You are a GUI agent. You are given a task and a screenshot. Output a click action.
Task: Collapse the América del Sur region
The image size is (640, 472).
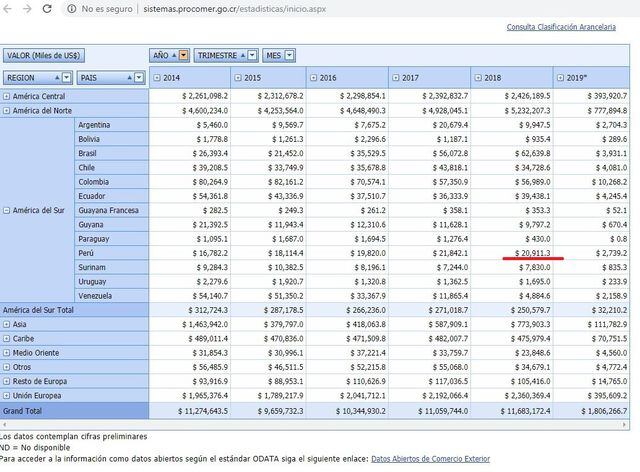tap(7, 210)
